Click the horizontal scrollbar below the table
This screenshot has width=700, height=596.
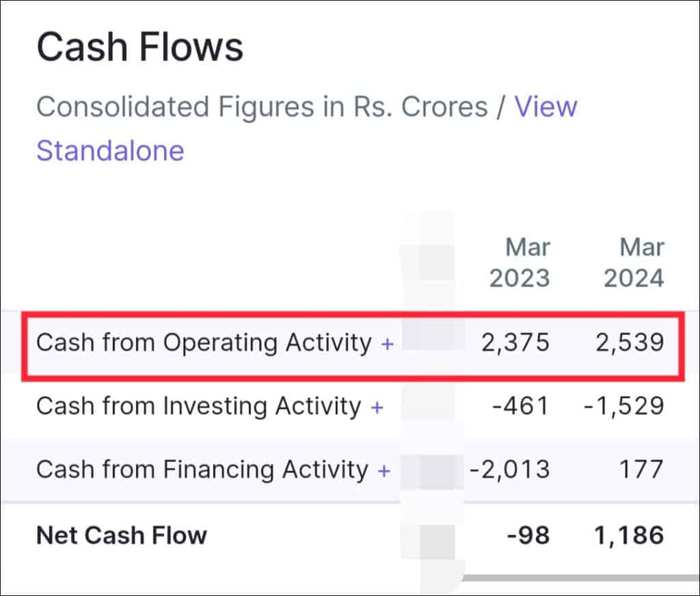(x=574, y=578)
